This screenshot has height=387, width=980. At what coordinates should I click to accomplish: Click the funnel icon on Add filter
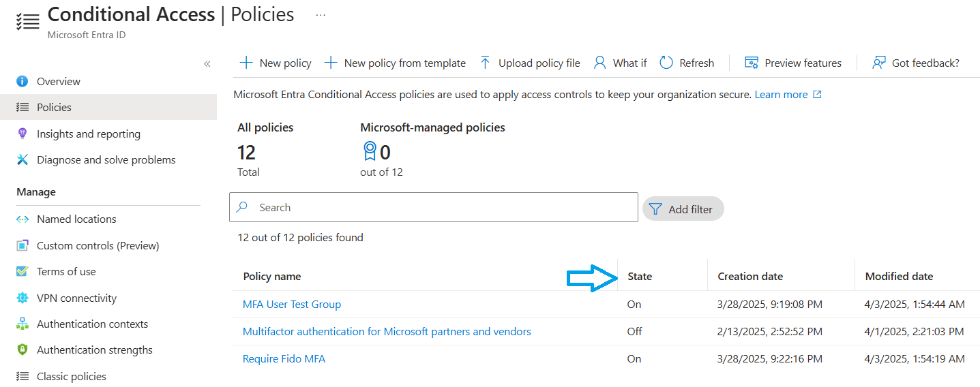click(x=655, y=209)
